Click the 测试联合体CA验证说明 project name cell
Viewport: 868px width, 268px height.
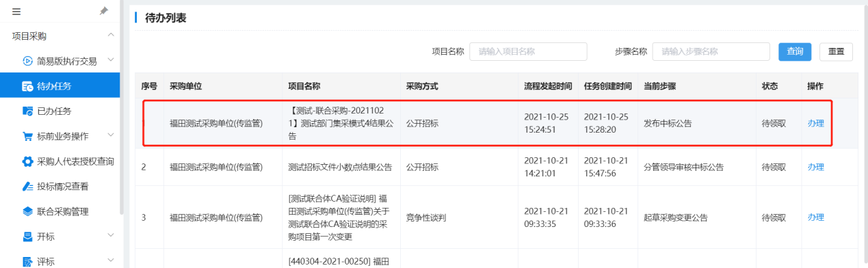click(341, 217)
